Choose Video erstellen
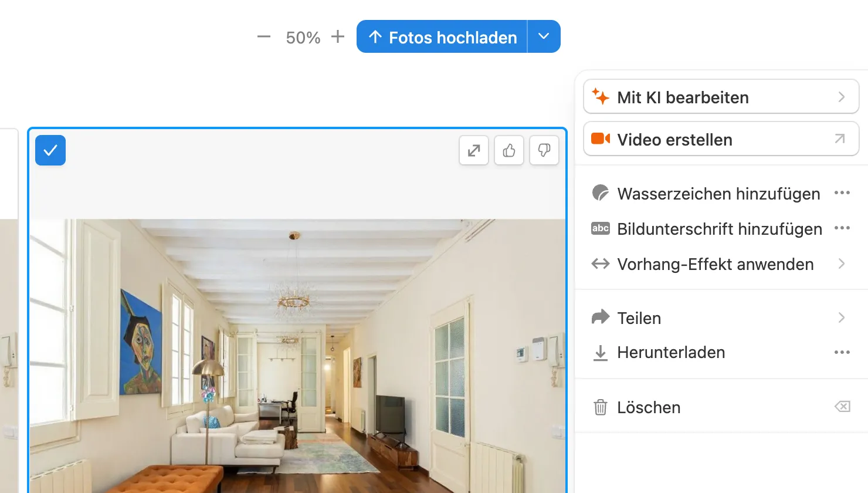Screen dimensions: 868x493 point(721,139)
